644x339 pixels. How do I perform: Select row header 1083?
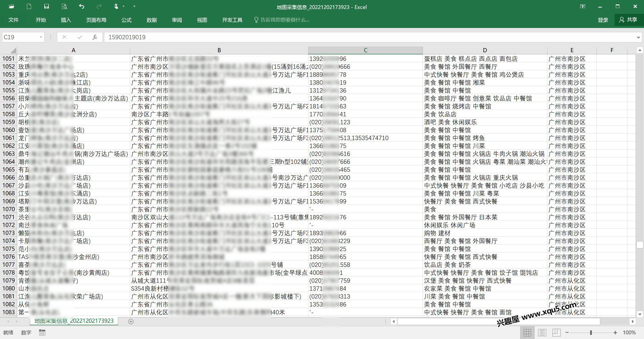9,312
